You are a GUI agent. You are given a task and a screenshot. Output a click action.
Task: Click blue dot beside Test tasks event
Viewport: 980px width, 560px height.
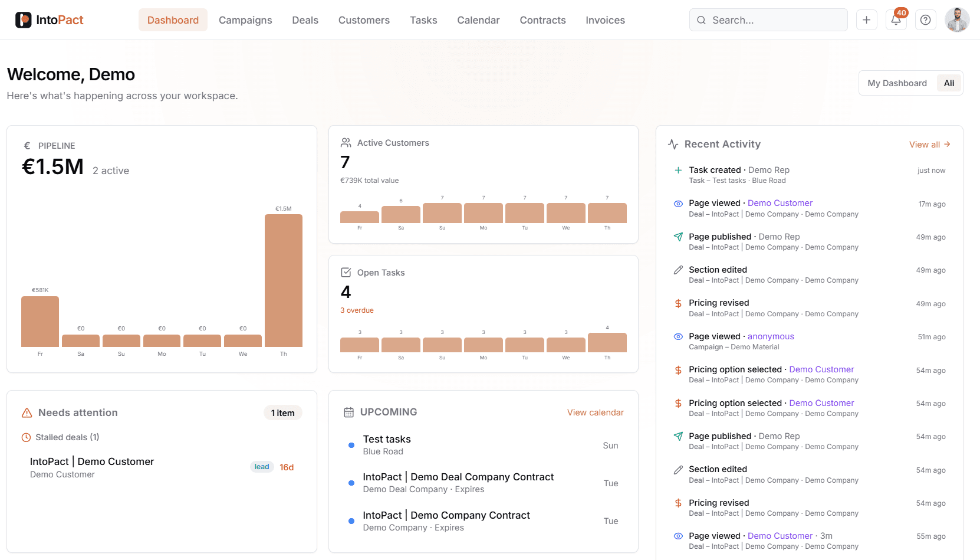pos(351,446)
